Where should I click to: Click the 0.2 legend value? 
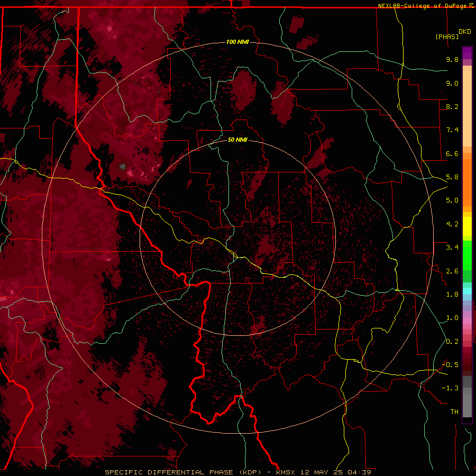(x=452, y=342)
